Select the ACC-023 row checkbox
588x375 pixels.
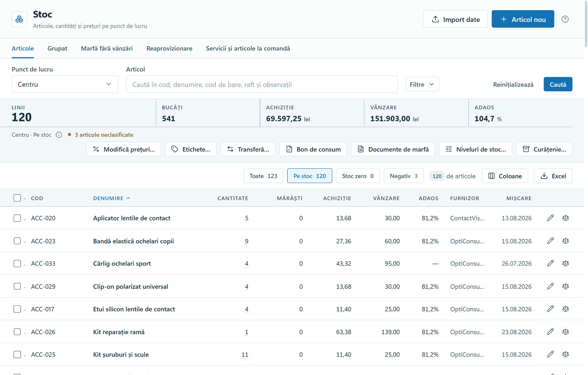17,241
